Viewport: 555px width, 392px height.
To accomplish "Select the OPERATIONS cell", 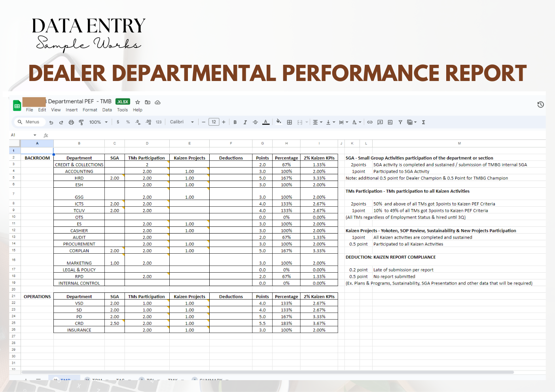I will click(37, 296).
